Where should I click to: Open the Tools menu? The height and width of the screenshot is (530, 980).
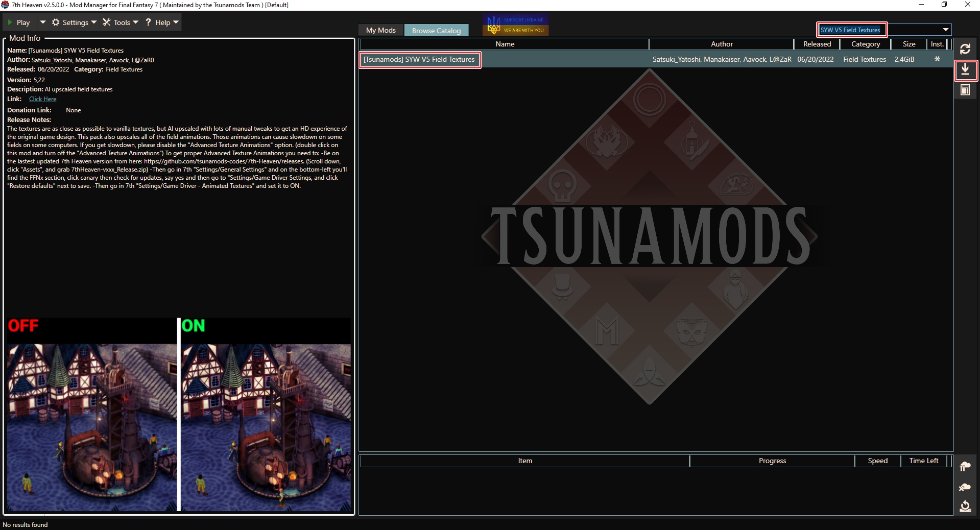(121, 22)
